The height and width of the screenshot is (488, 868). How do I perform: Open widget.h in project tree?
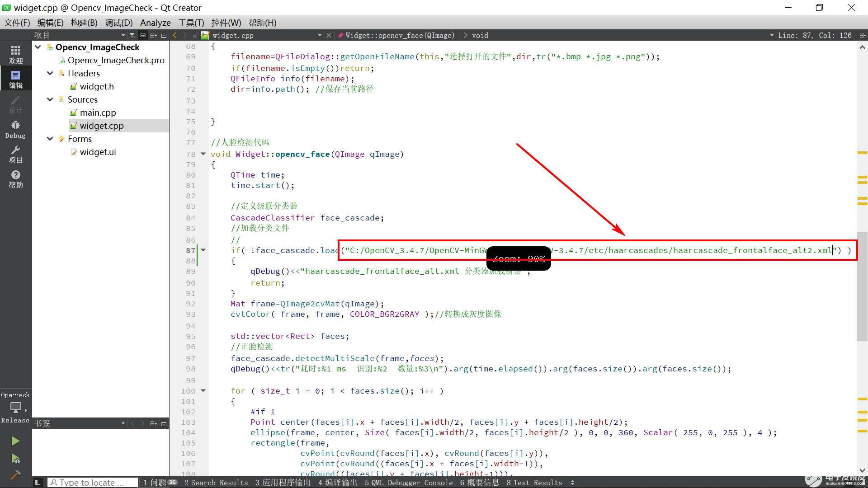97,86
